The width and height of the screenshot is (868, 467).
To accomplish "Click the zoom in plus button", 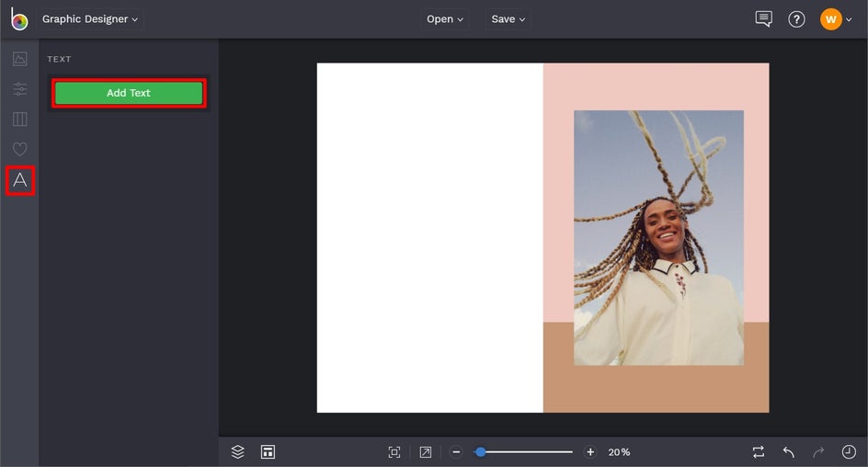I will point(590,452).
